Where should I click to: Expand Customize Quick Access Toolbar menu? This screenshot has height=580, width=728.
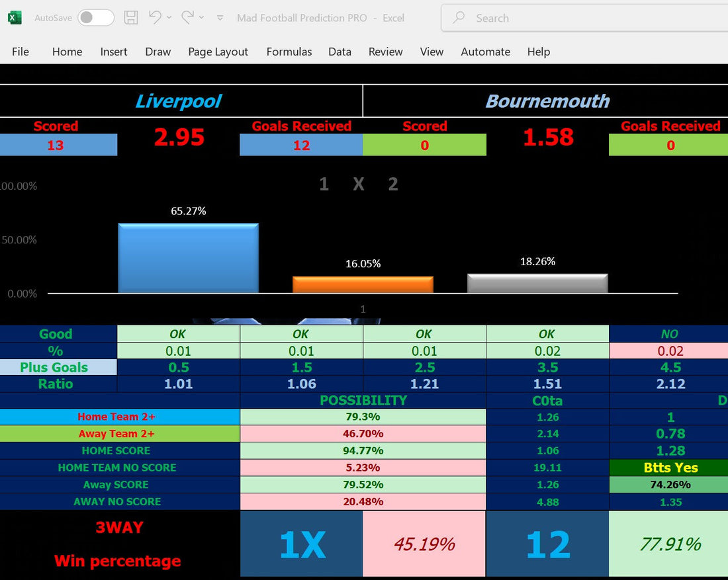220,19
